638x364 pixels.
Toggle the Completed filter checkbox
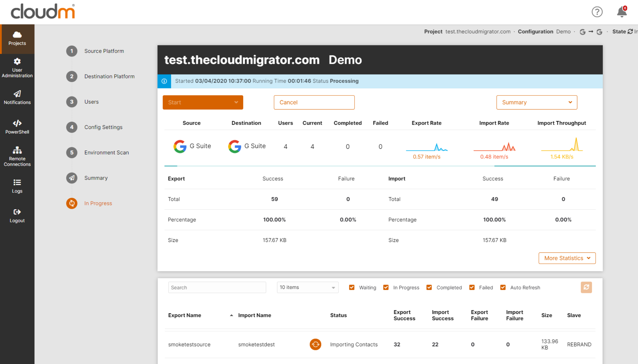click(429, 287)
